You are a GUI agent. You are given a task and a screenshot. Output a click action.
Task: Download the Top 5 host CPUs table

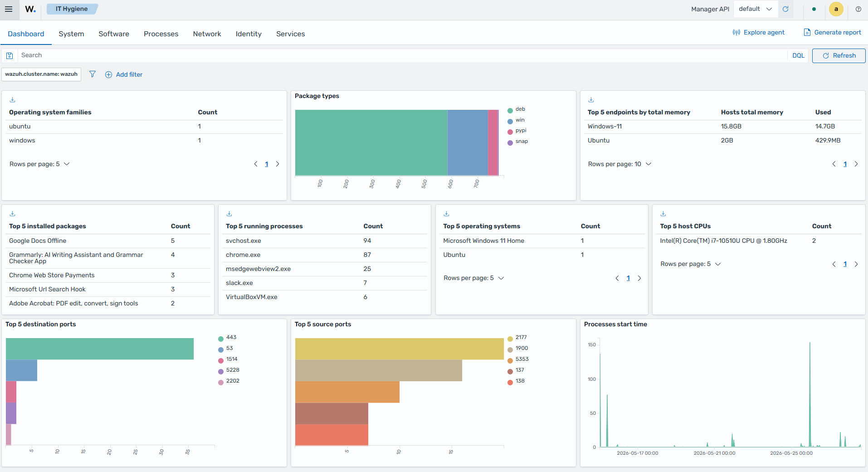click(663, 214)
